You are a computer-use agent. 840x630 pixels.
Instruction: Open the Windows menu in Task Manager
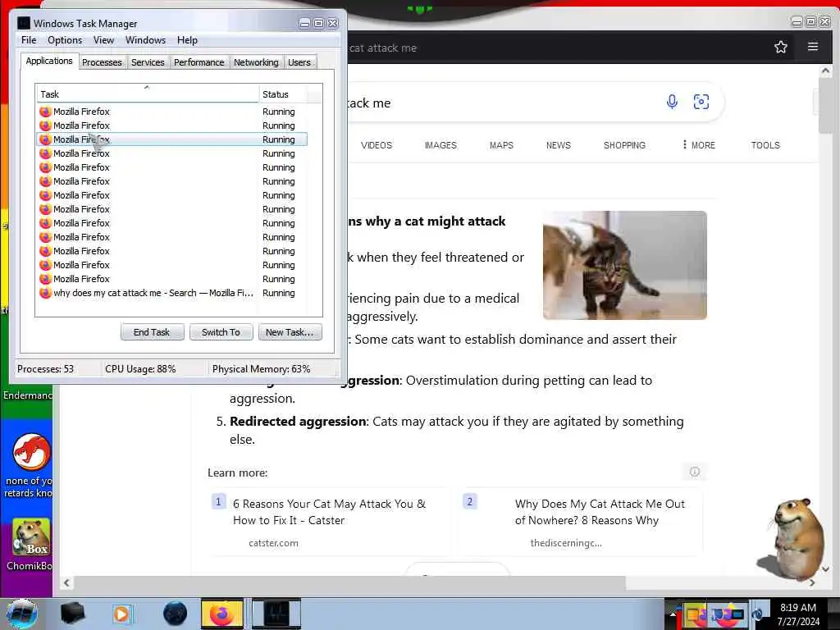[145, 40]
